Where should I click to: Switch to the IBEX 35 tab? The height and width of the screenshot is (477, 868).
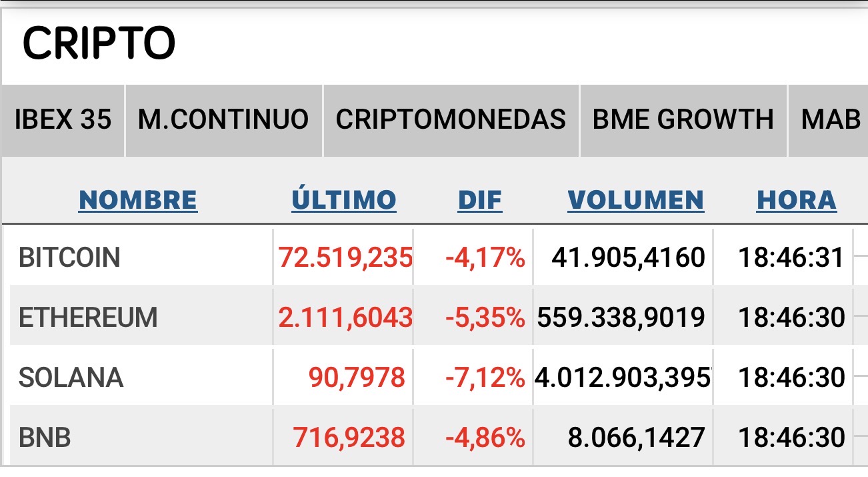pos(63,120)
